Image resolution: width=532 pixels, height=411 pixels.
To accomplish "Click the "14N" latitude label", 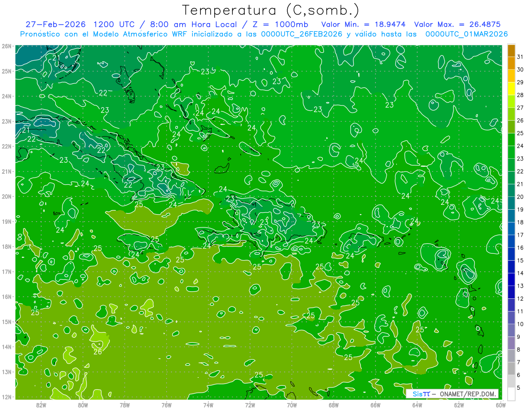I will (x=6, y=347).
